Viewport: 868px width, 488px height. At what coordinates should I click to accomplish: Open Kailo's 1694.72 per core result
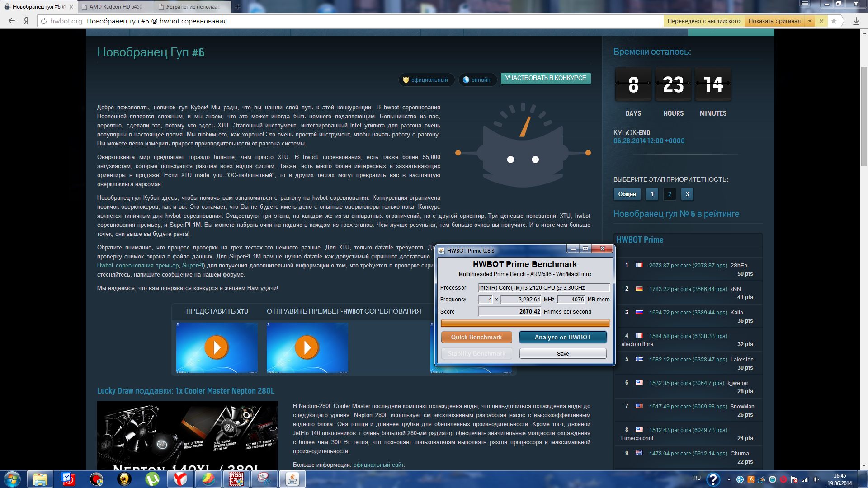[688, 313]
